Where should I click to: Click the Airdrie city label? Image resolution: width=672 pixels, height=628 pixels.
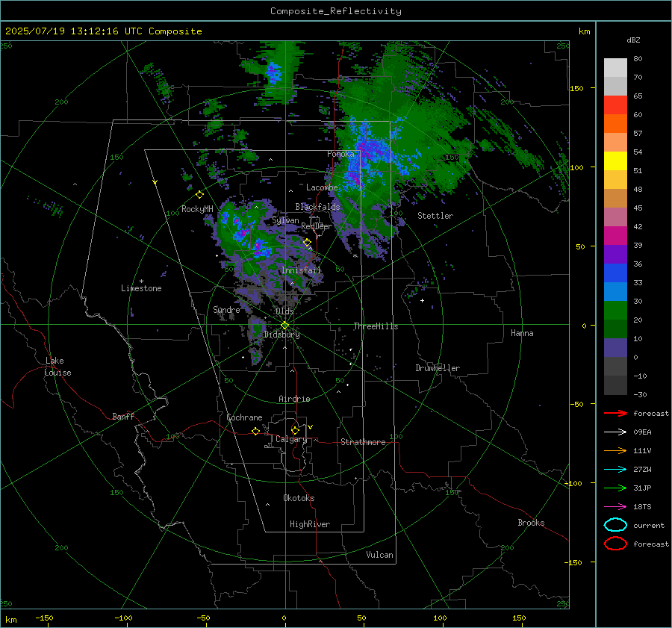(294, 399)
